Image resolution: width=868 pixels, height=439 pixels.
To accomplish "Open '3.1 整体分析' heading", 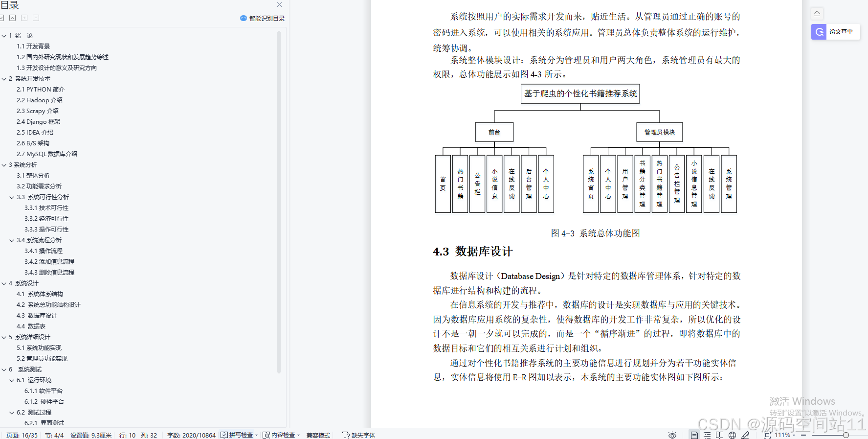I will click(x=33, y=176).
